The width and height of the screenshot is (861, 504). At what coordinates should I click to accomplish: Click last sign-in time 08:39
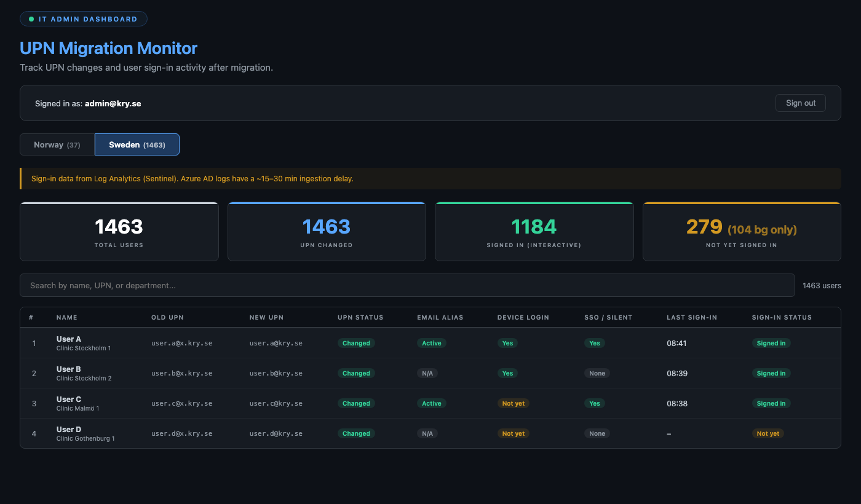tap(677, 373)
